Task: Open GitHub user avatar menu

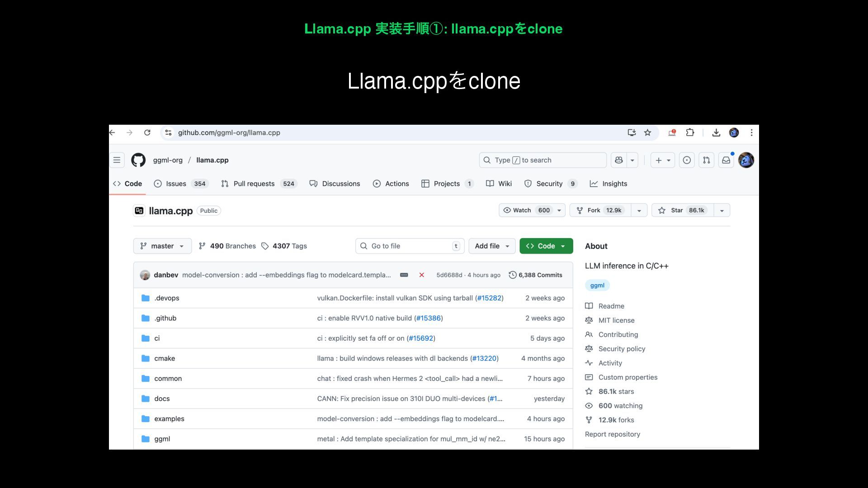Action: pos(746,160)
